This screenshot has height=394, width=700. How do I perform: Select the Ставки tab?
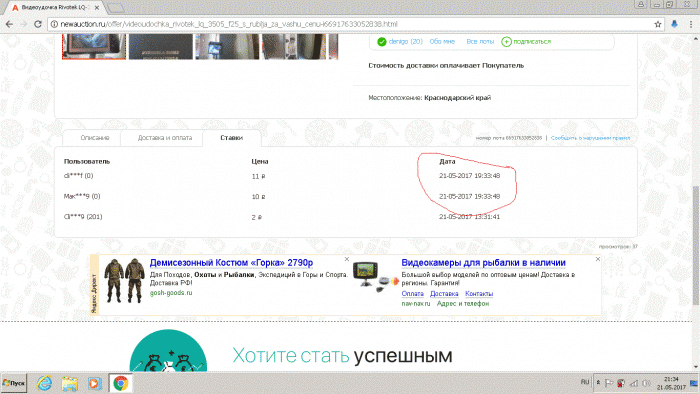tap(231, 138)
